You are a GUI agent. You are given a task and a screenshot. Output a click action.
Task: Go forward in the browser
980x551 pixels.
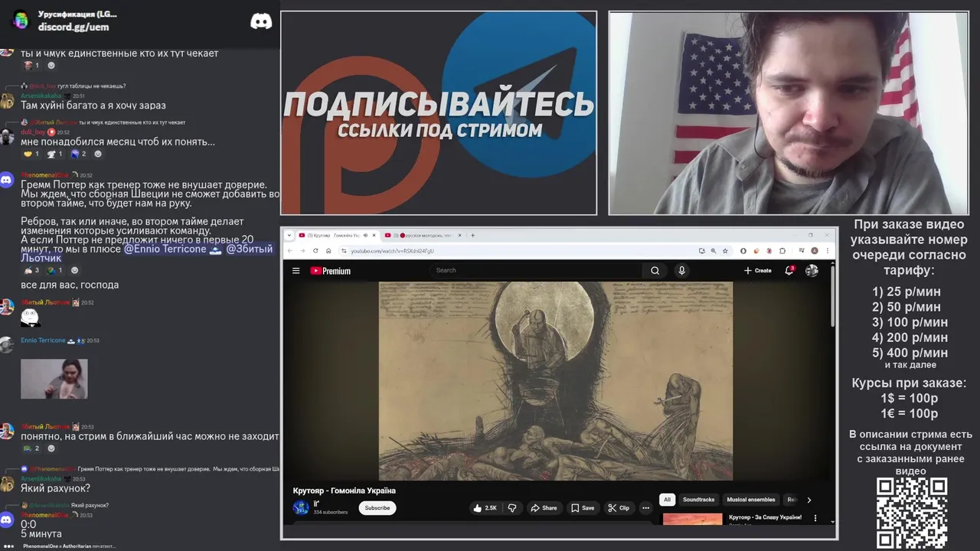coord(302,250)
